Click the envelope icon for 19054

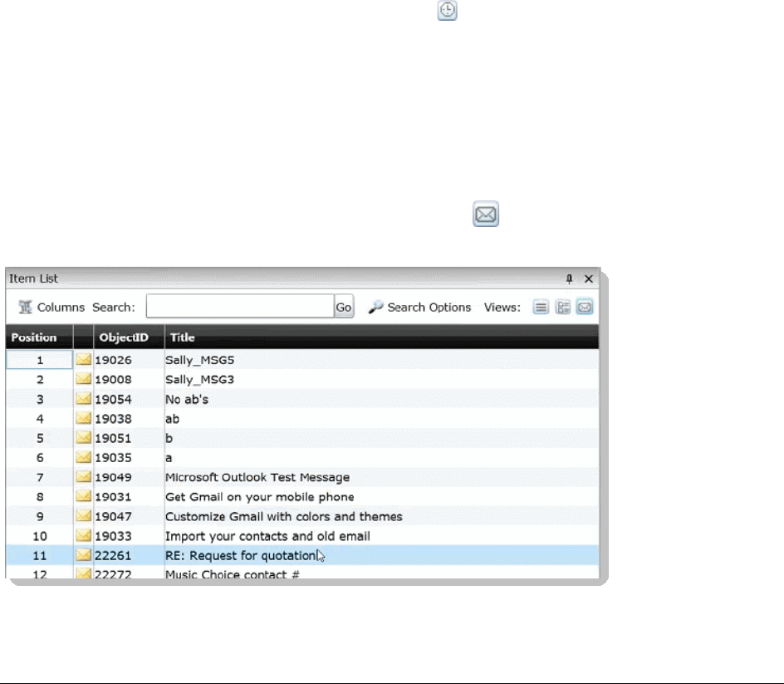(84, 399)
